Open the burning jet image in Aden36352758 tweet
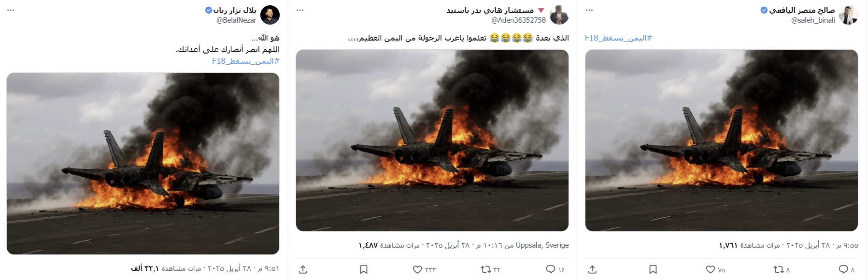 tap(432, 140)
